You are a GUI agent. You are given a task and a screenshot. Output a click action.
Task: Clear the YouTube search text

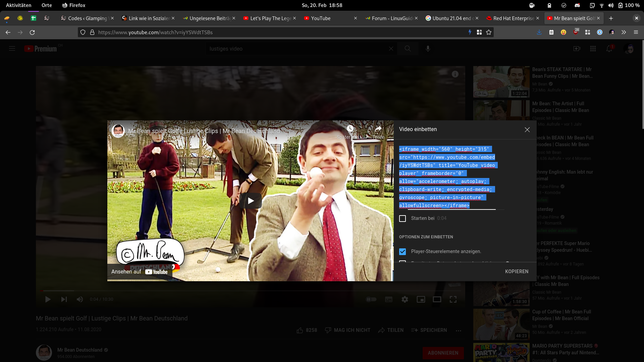tap(391, 49)
